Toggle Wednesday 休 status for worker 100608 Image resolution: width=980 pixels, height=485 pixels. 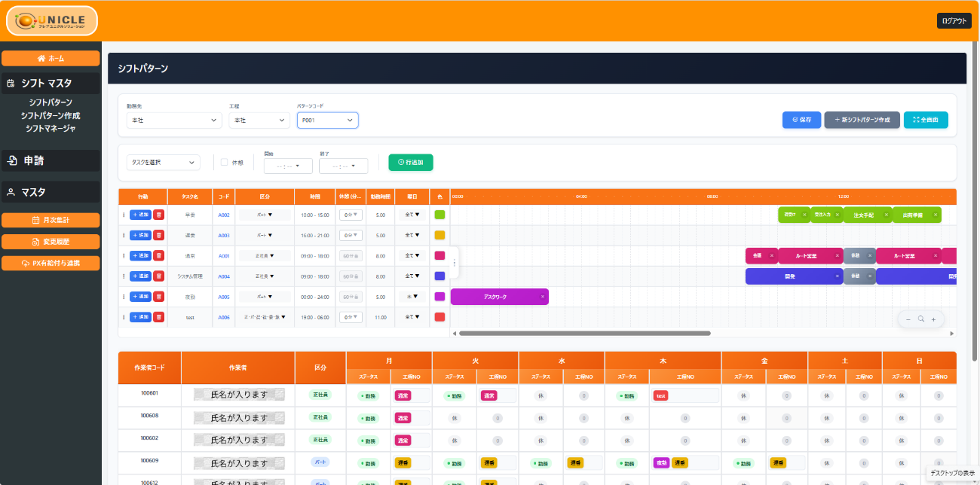541,418
